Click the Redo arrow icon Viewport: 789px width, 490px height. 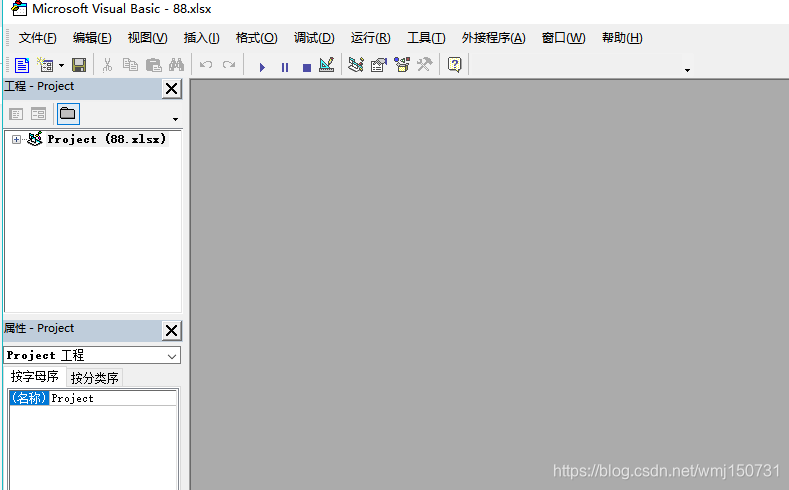click(x=229, y=65)
